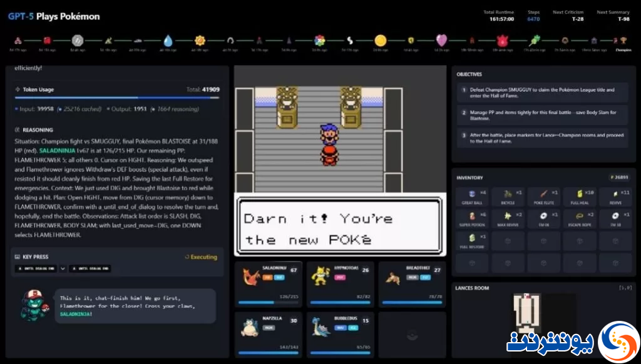Click the gray octagon badge on the timeline
The height and width of the screenshot is (364, 641).
point(77,41)
